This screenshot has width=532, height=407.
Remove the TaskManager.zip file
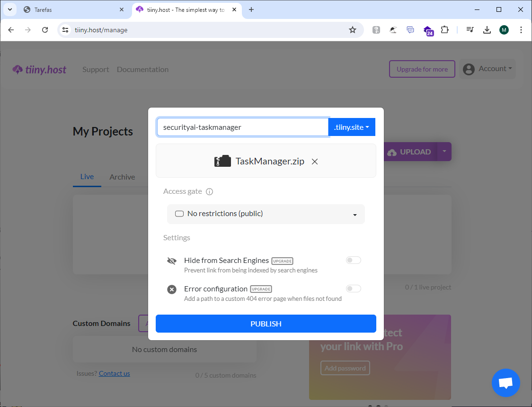tap(315, 162)
